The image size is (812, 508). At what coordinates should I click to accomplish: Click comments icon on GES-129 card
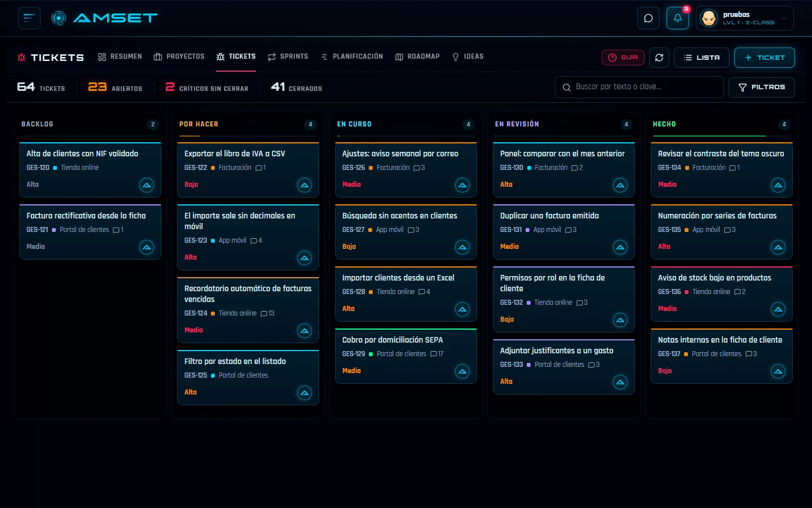click(434, 354)
